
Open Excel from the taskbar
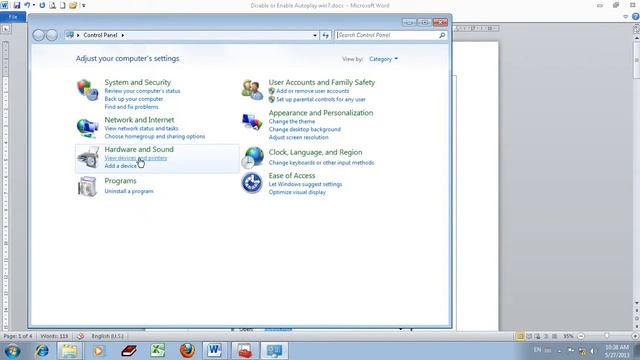coord(158,351)
